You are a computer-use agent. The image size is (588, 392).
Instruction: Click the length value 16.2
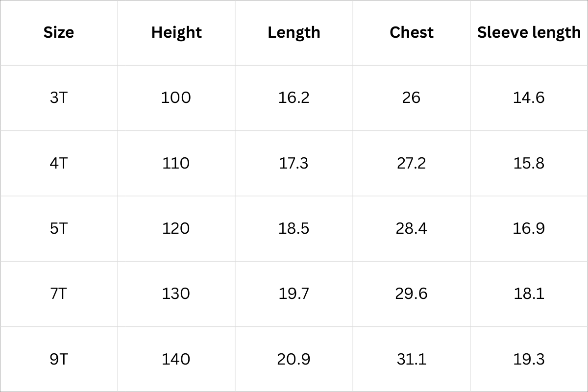click(294, 98)
